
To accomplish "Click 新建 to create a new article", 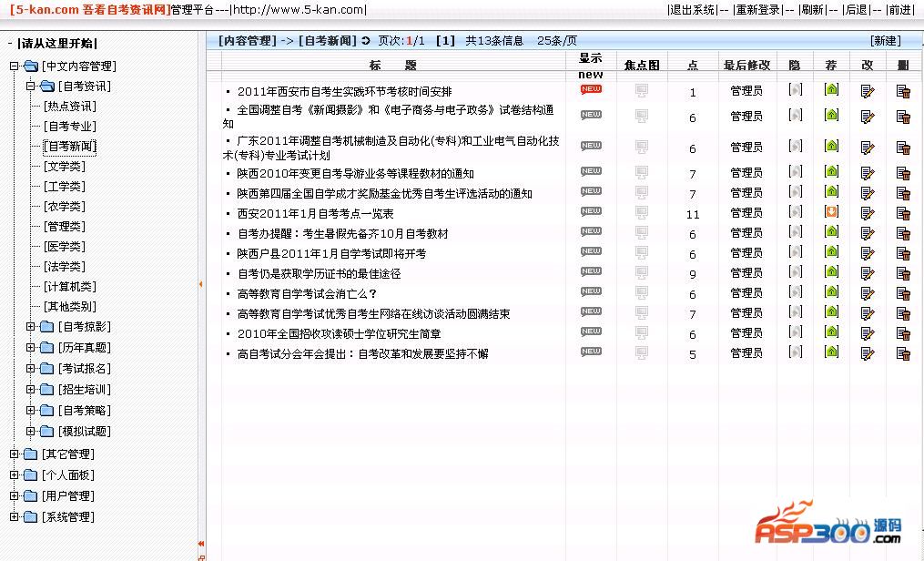I will tap(886, 41).
